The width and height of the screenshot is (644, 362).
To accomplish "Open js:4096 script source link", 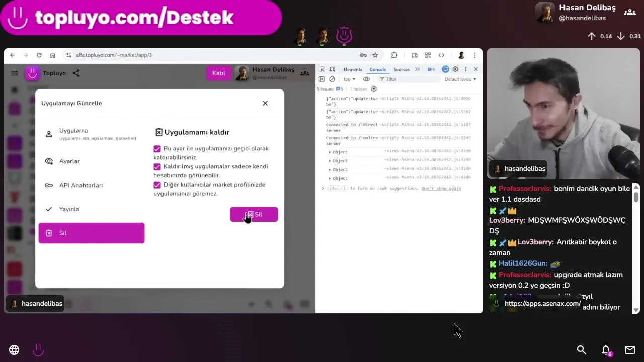I will [425, 99].
